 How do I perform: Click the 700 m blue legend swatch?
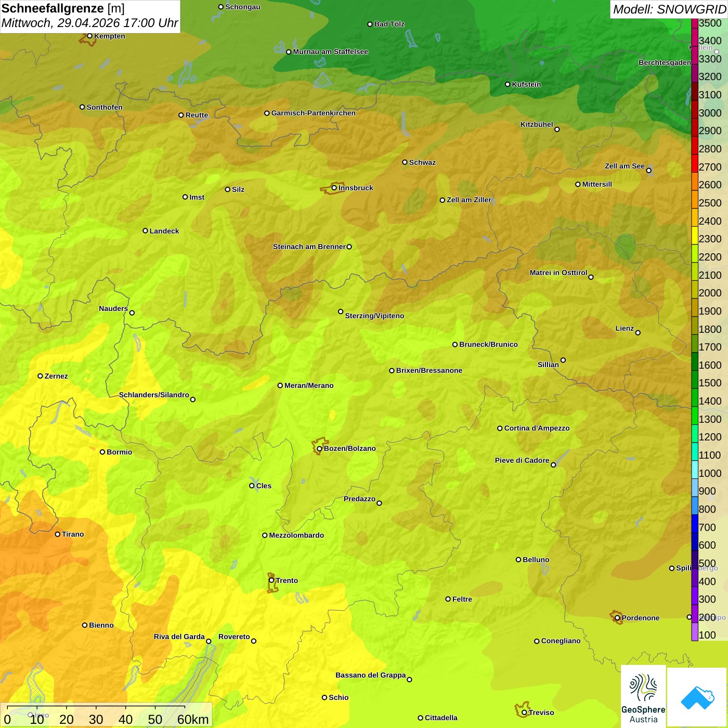(695, 524)
